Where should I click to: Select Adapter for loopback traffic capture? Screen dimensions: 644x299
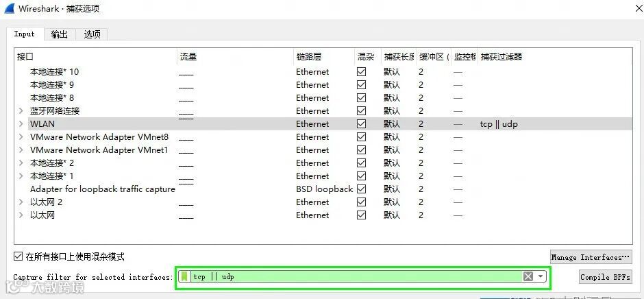103,189
